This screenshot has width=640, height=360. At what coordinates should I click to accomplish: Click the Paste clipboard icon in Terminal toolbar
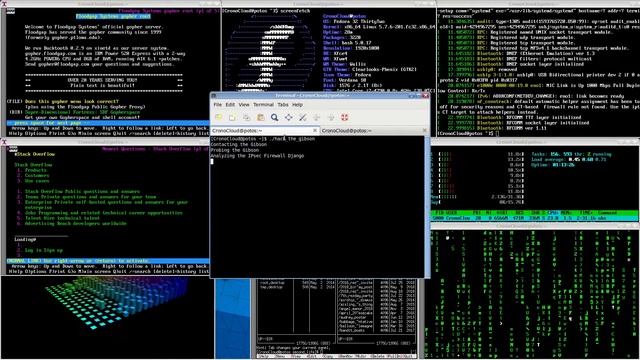click(x=260, y=118)
